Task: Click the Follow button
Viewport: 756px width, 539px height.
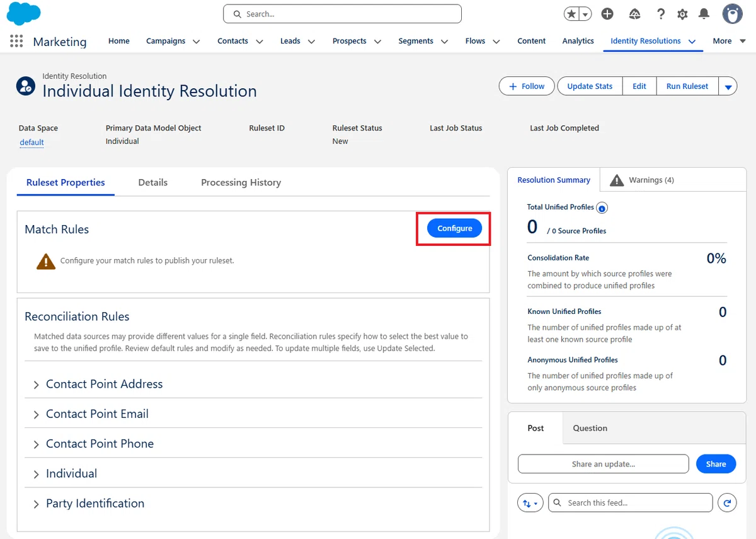Action: point(527,86)
